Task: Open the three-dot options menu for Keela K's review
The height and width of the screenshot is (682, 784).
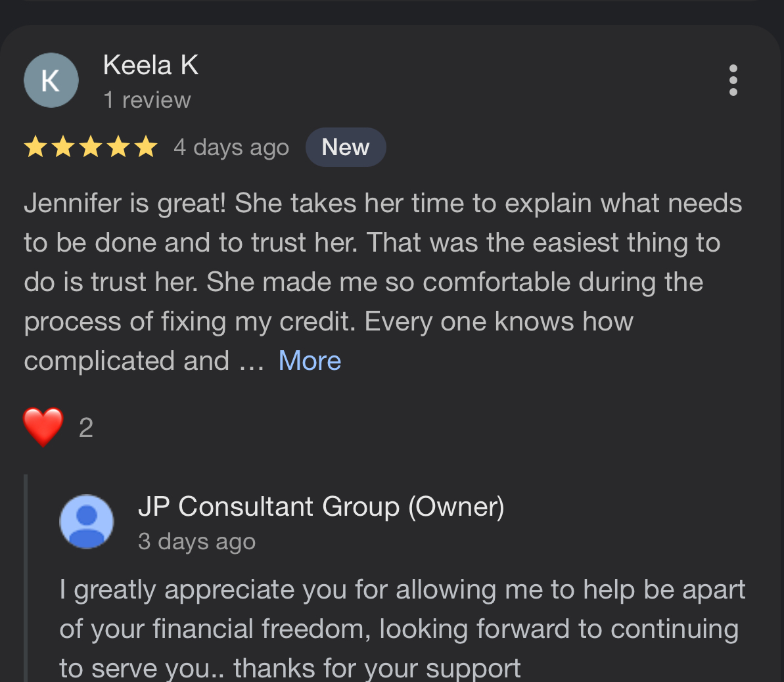Action: pos(733,80)
